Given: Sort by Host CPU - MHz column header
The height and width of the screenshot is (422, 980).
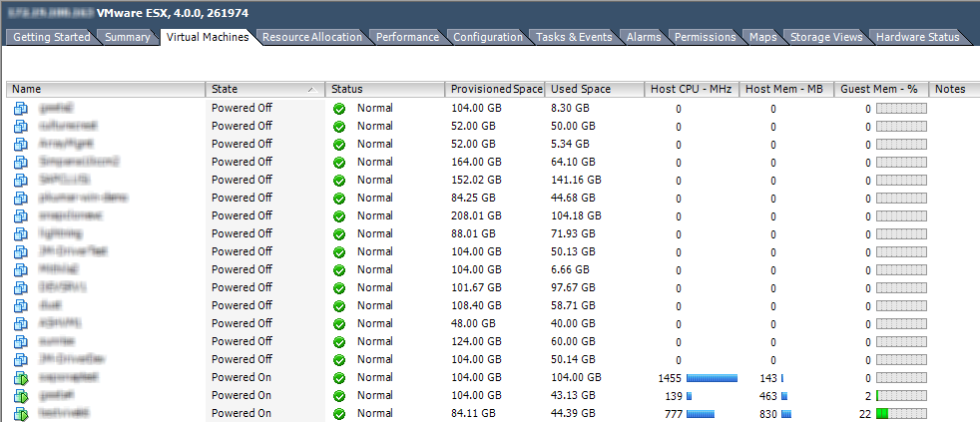Looking at the screenshot, I should pyautogui.click(x=692, y=90).
